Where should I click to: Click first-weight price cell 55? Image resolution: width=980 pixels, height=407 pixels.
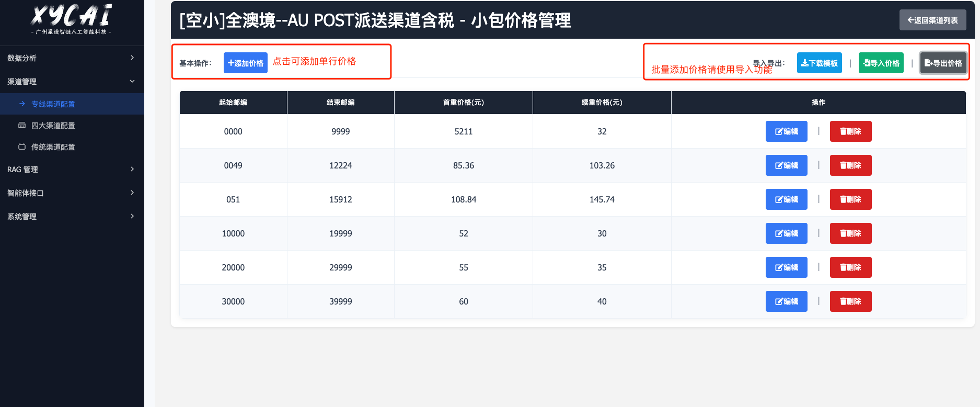click(x=464, y=267)
